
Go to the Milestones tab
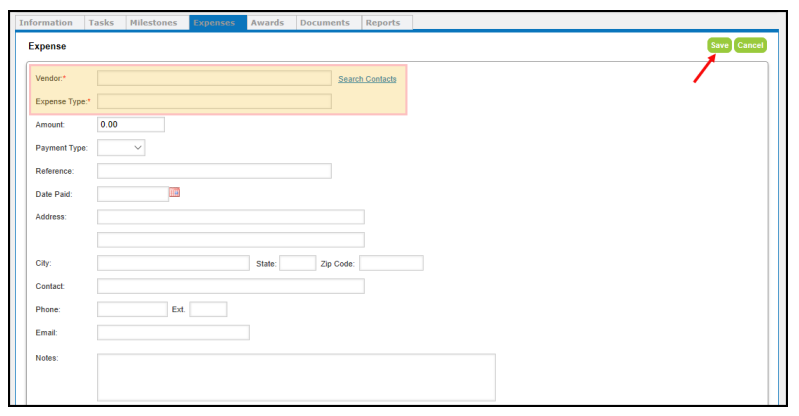pyautogui.click(x=157, y=22)
